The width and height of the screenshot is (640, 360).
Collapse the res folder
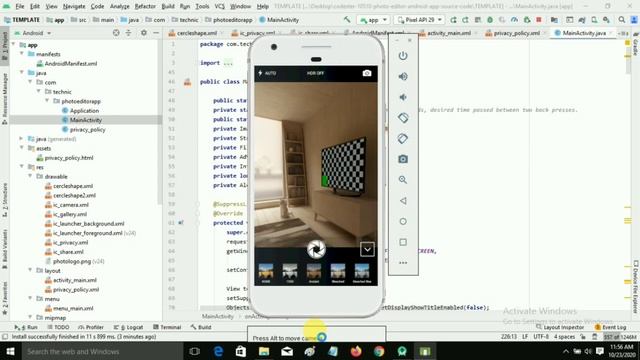[22, 167]
